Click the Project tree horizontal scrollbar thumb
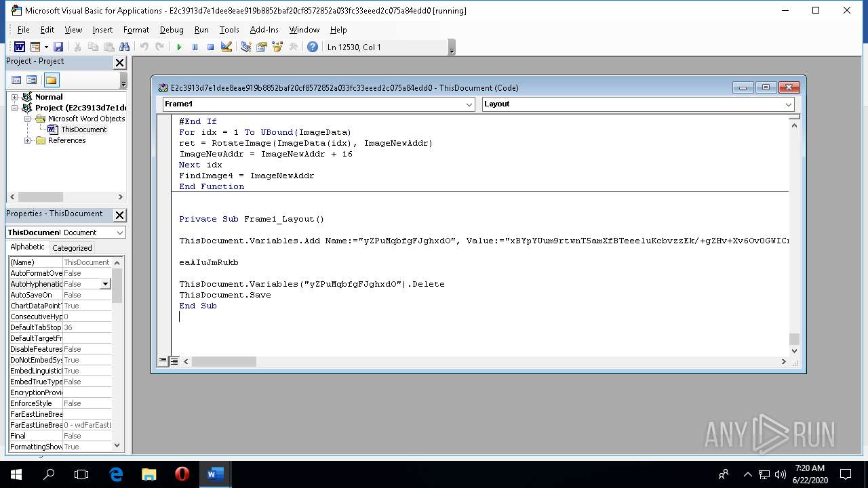The width and height of the screenshot is (868, 488). tap(41, 197)
